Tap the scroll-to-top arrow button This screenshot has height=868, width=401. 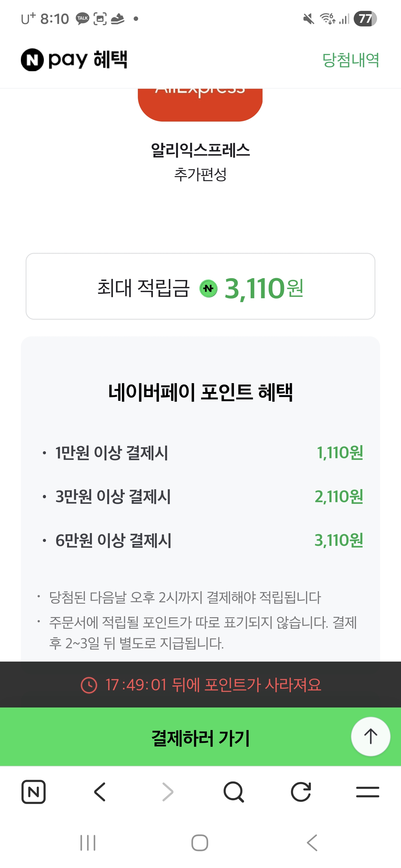[x=370, y=736]
